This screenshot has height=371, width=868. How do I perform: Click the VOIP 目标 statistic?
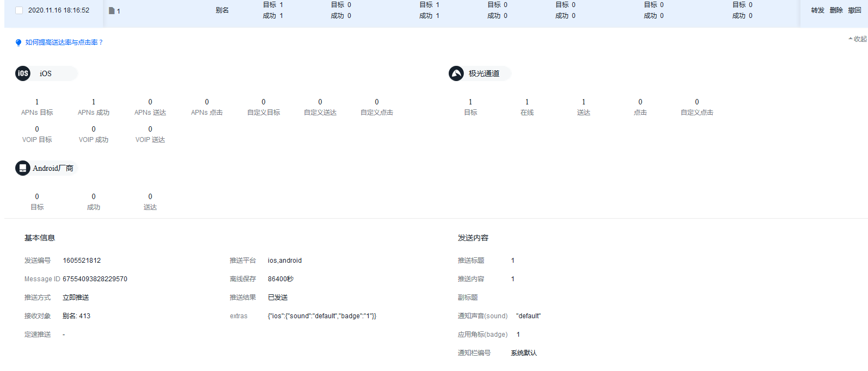[37, 134]
